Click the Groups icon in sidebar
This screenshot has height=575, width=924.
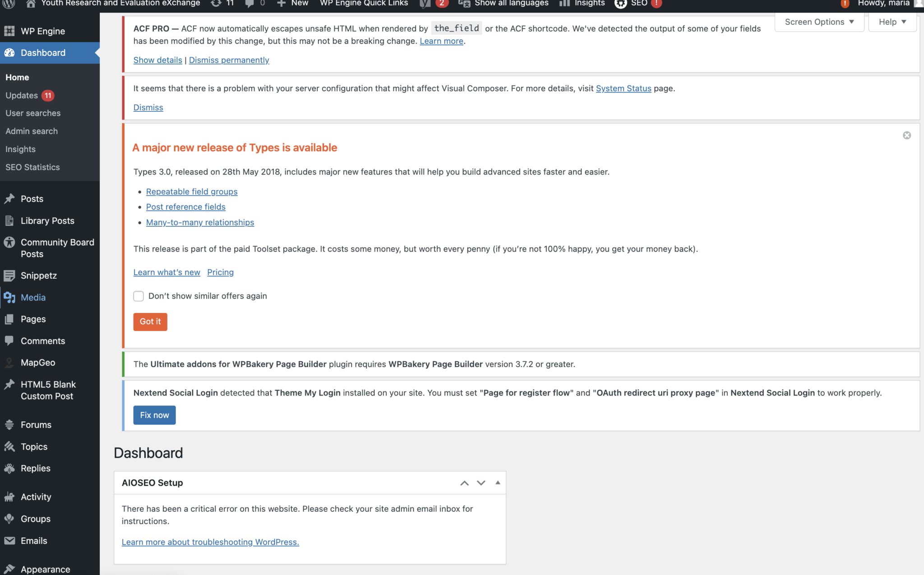(x=9, y=519)
